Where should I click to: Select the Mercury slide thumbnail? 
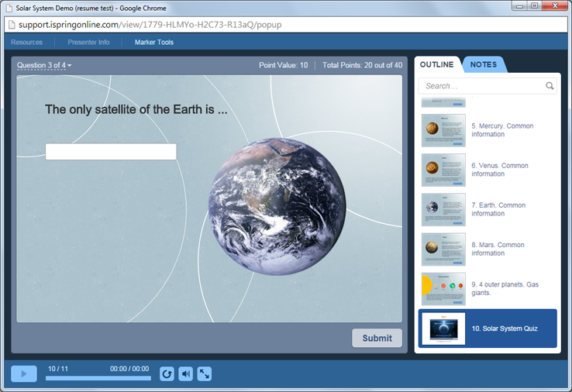click(443, 130)
